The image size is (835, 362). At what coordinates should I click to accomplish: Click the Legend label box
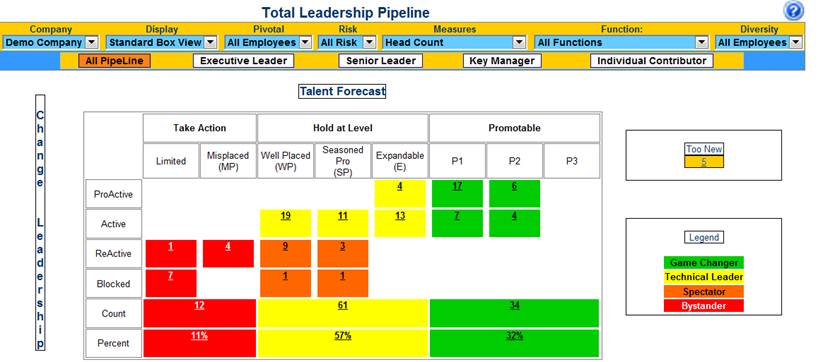704,237
